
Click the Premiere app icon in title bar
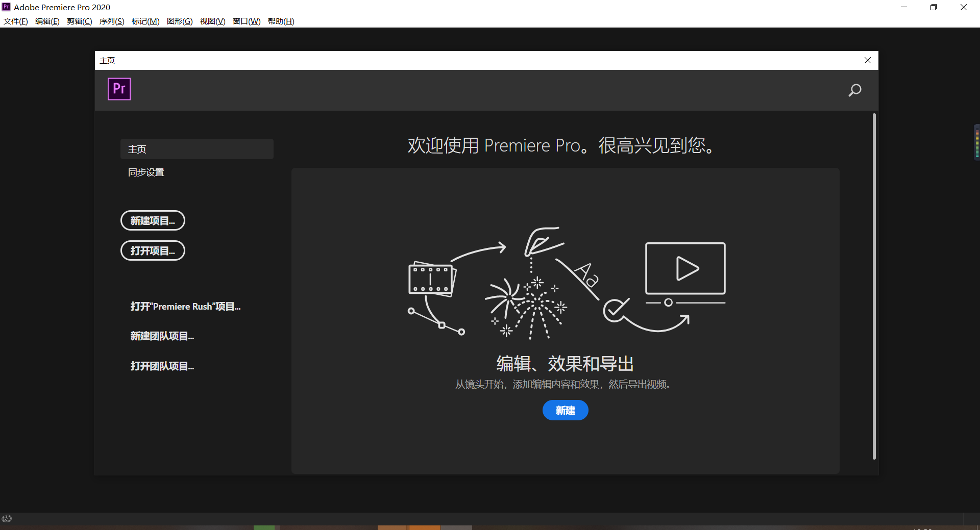click(6, 7)
